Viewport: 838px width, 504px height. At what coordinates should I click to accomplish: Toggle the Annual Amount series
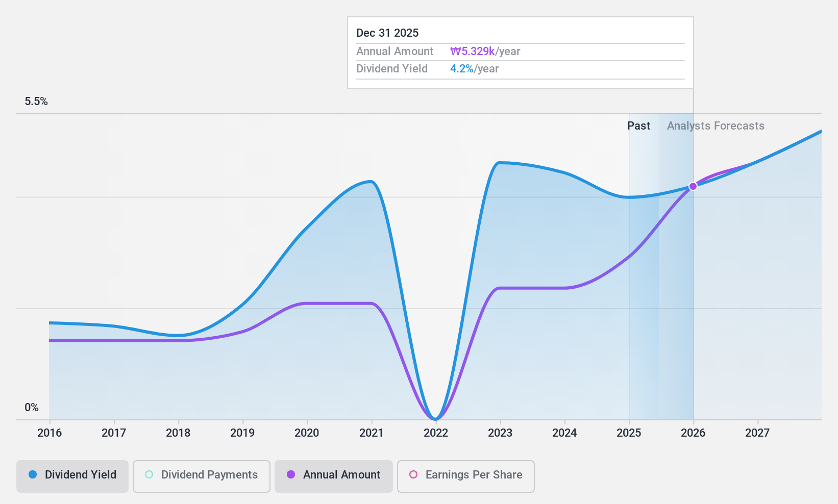[334, 476]
